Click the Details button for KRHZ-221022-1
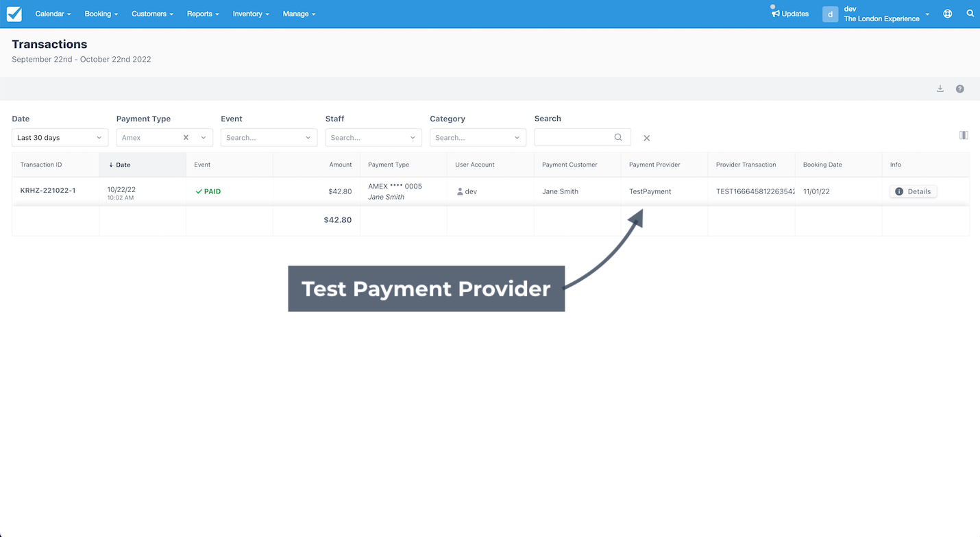 [x=913, y=191]
